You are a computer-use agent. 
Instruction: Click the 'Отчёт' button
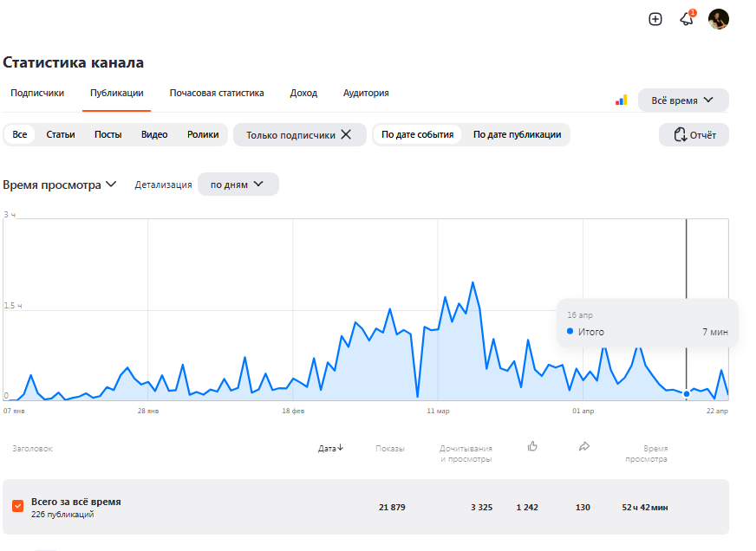tap(694, 135)
